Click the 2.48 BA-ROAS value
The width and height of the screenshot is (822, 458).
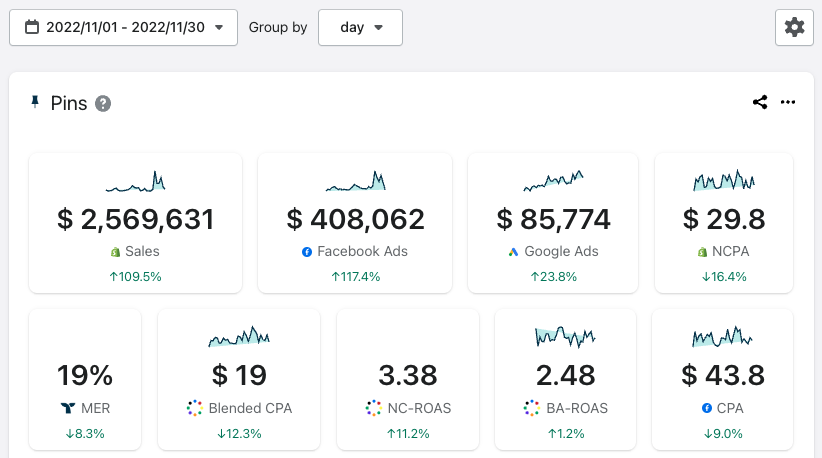pyautogui.click(x=565, y=376)
